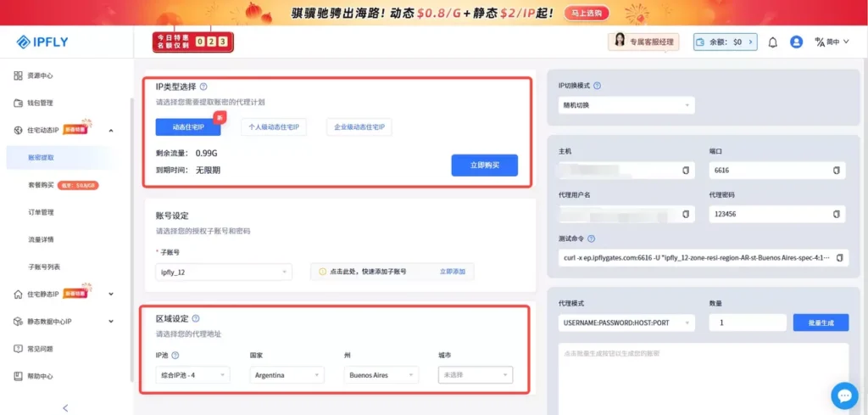Open the 子账号 ipfly_12 dropdown
868x415 pixels.
coord(224,272)
